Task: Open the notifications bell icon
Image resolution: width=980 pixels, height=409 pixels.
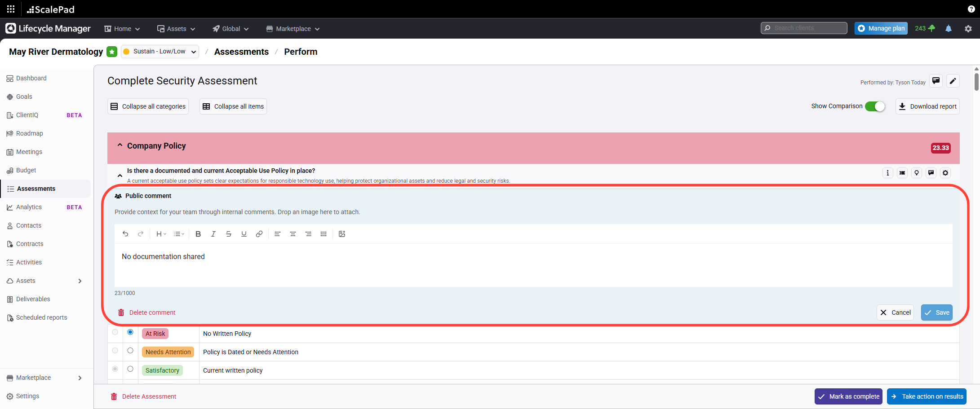Action: pyautogui.click(x=949, y=28)
